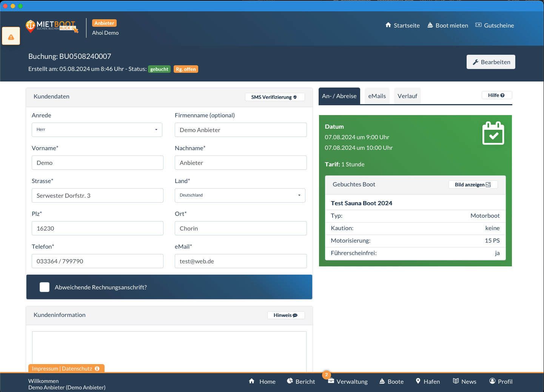Open the Gutscheine link in header
Screen dimensions: 544x392
pos(495,25)
